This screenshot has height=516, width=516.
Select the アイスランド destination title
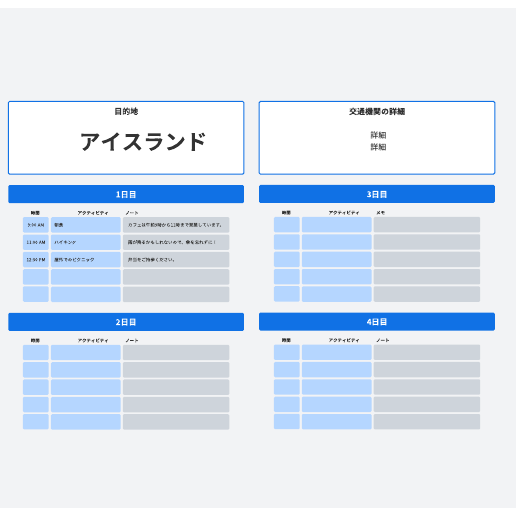[x=143, y=142]
